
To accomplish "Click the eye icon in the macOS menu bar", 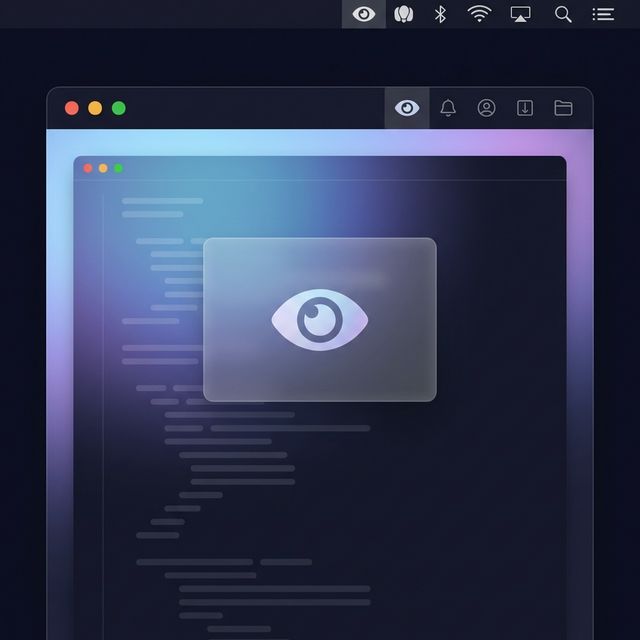I will (x=364, y=14).
